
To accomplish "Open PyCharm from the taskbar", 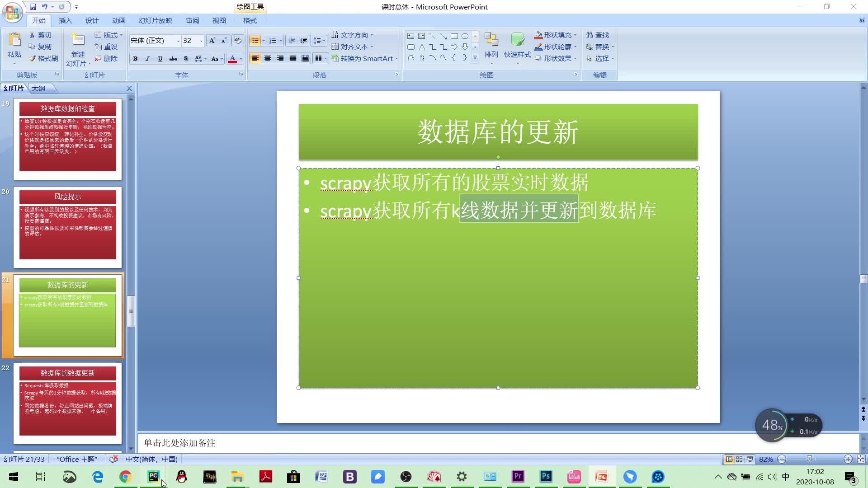I will pyautogui.click(x=154, y=476).
